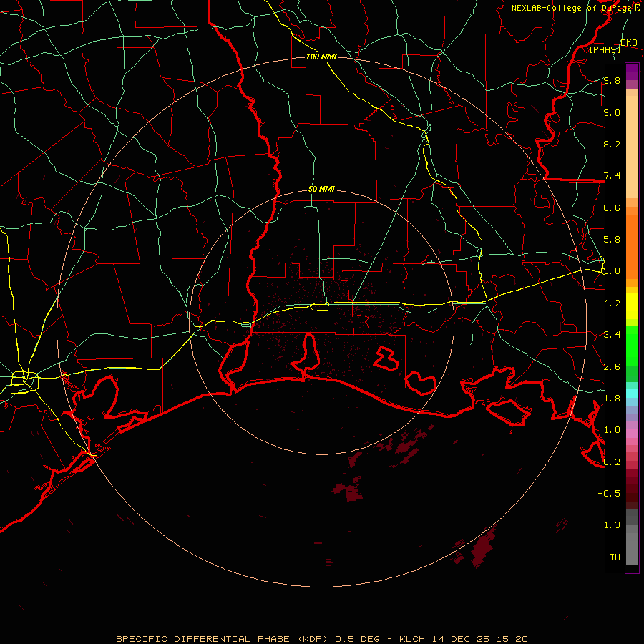Click the 4.2 value on the color scale

(612, 303)
